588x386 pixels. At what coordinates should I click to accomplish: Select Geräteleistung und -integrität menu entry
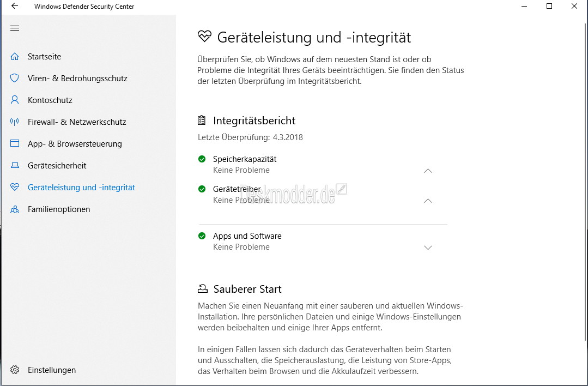[81, 187]
